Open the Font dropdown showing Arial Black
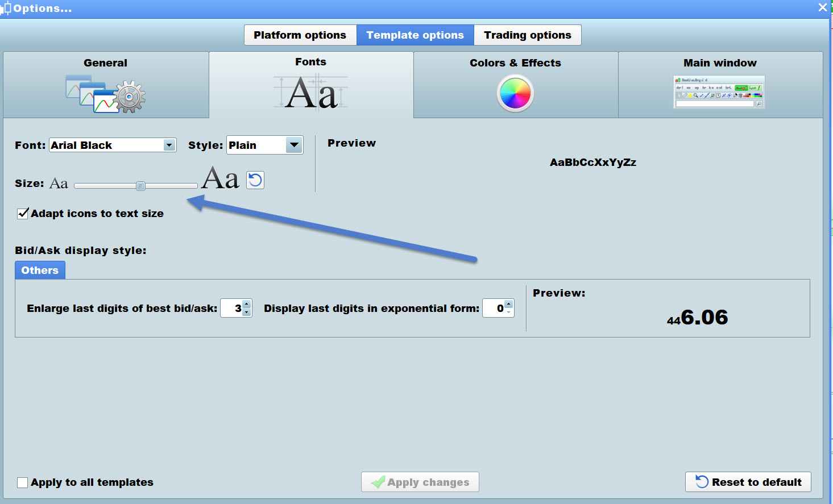Image resolution: width=833 pixels, height=504 pixels. point(169,145)
